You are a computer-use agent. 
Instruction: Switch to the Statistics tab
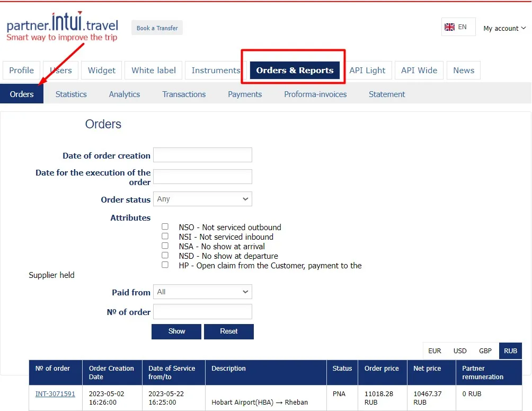coord(71,94)
